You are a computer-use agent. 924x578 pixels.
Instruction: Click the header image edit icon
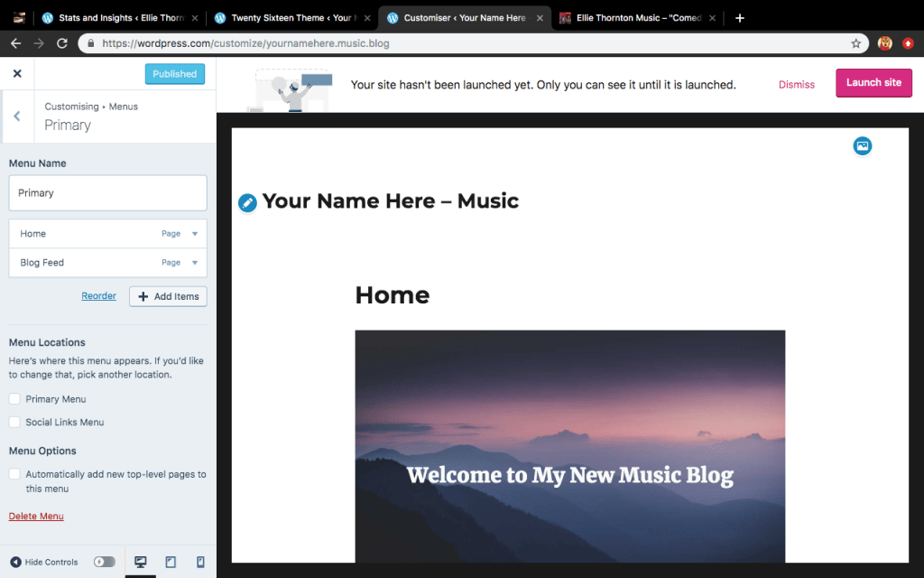[863, 145]
